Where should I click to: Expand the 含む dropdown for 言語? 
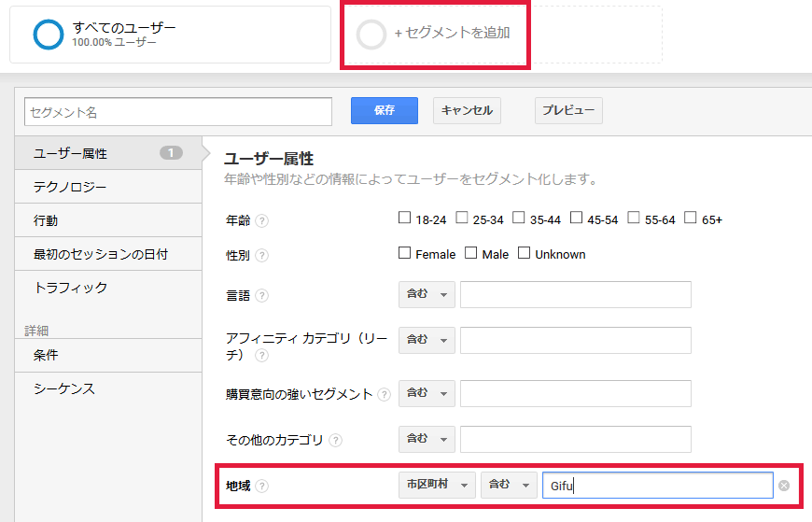[x=427, y=294]
